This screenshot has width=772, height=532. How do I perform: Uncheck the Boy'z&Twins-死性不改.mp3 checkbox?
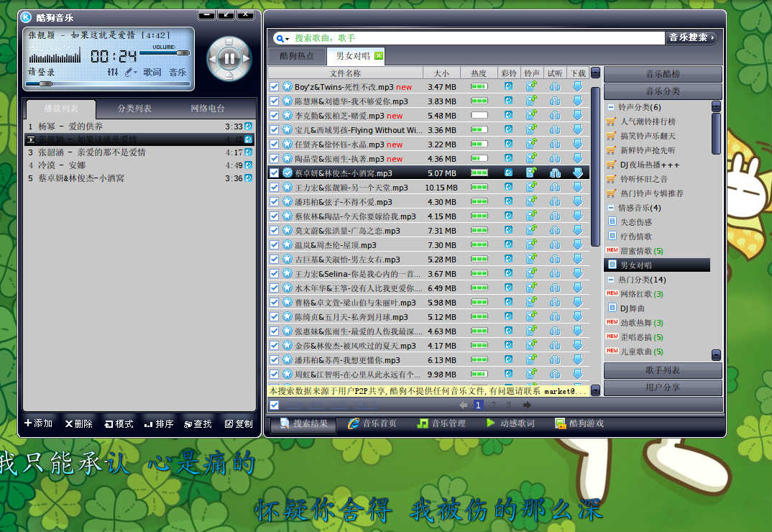pyautogui.click(x=275, y=87)
